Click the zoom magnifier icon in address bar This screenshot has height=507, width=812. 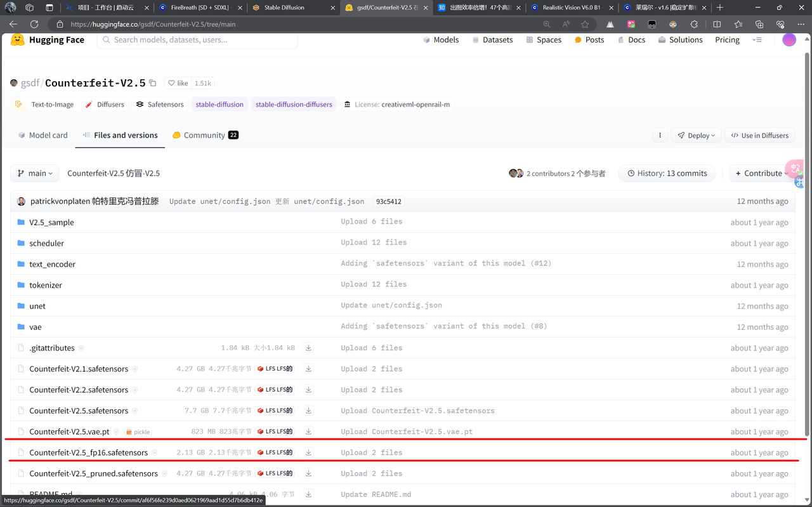click(x=547, y=24)
